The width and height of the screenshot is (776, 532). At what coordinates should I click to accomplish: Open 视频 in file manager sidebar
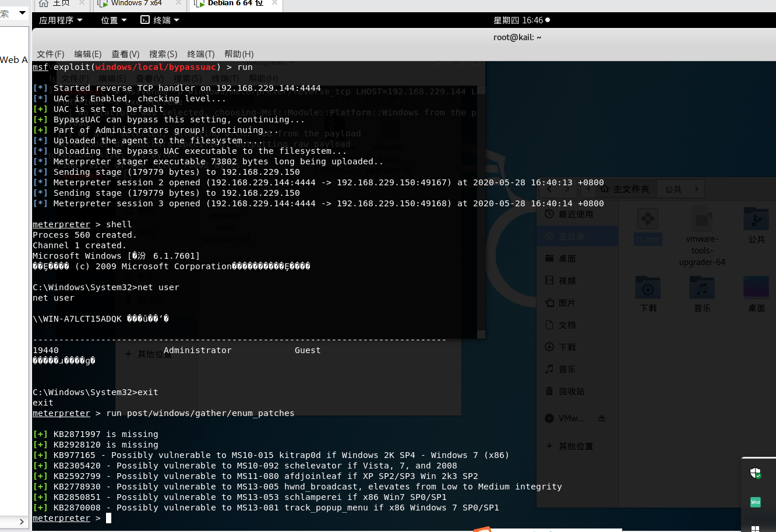click(x=577, y=281)
